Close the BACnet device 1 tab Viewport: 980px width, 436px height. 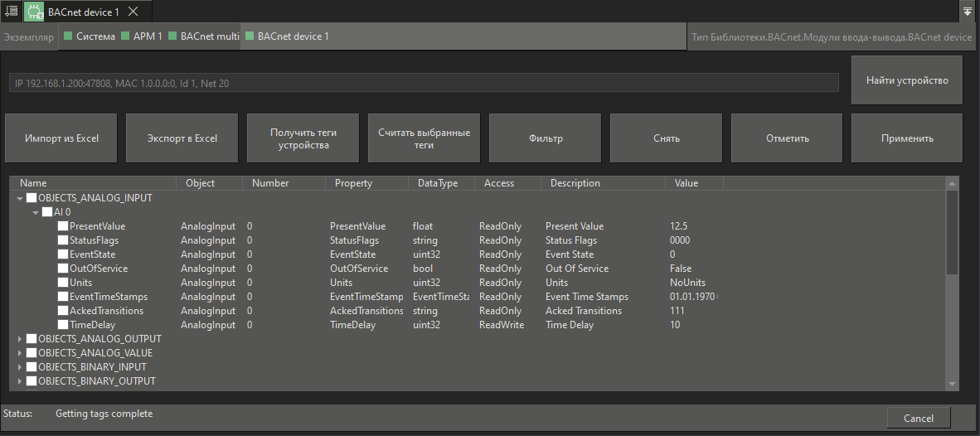(133, 12)
